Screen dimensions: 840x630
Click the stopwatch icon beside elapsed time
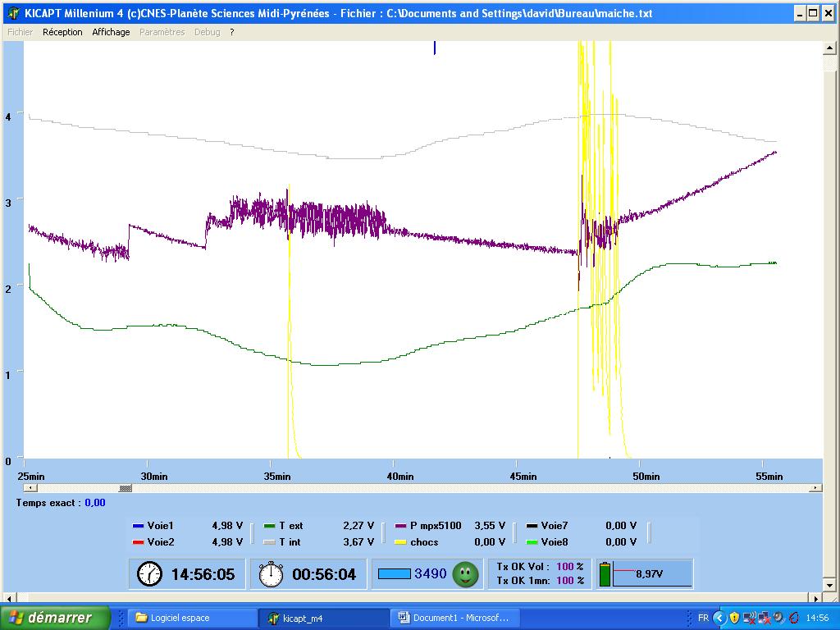pyautogui.click(x=271, y=574)
